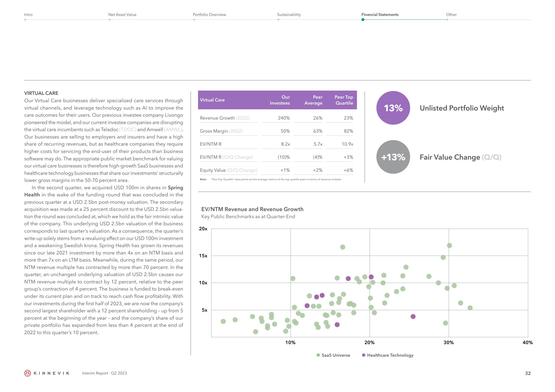This screenshot has height=392, width=555.
Task: Click the 8.2x multiple value
Action: [x=286, y=144]
